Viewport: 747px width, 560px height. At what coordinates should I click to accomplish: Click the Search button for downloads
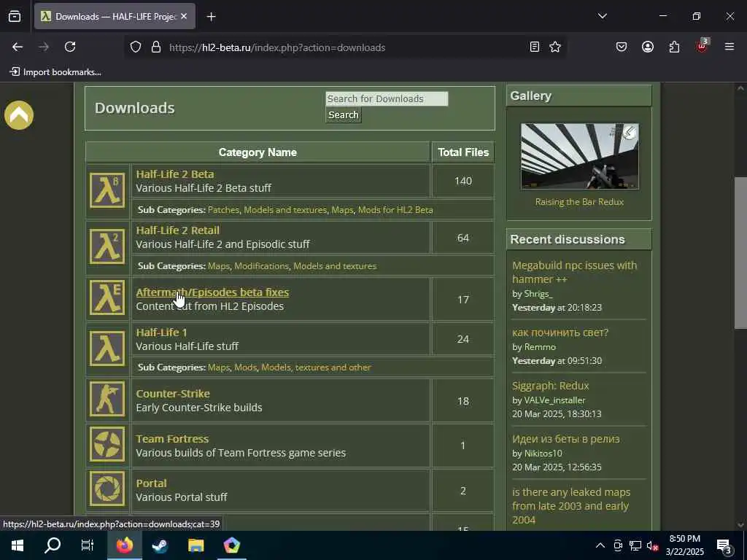click(x=344, y=114)
